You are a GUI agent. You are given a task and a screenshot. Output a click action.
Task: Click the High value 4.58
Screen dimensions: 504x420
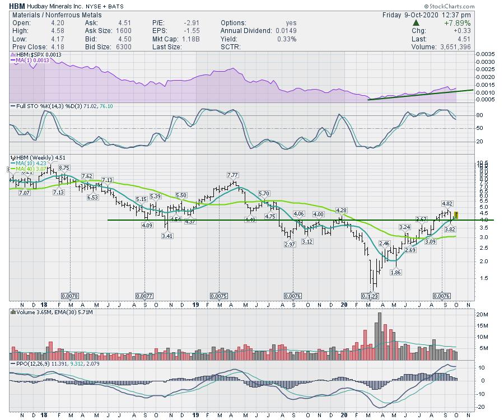[x=58, y=31]
